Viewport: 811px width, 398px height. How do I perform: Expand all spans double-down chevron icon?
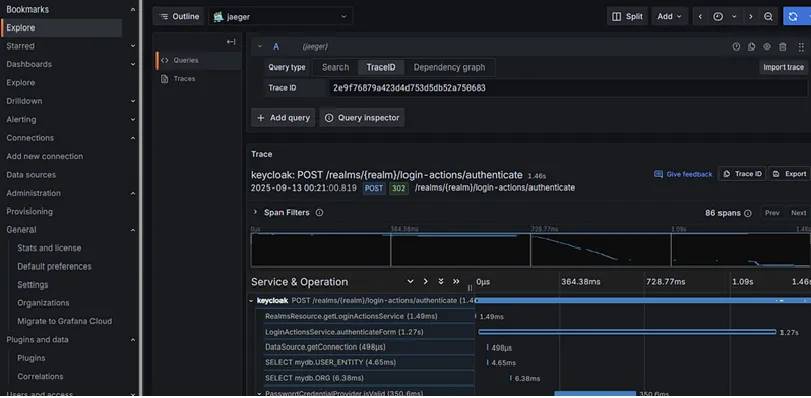441,282
